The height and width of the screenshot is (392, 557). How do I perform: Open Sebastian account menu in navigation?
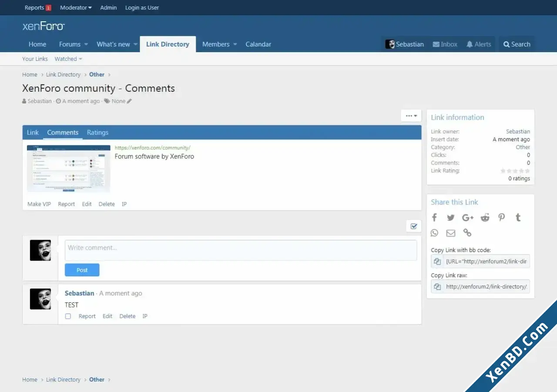(x=405, y=44)
